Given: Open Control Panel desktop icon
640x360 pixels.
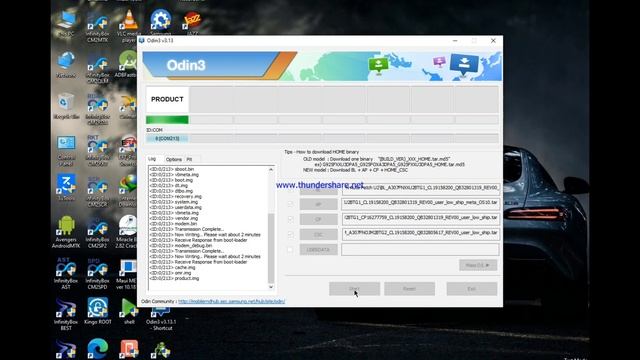Looking at the screenshot, I should pos(66,151).
